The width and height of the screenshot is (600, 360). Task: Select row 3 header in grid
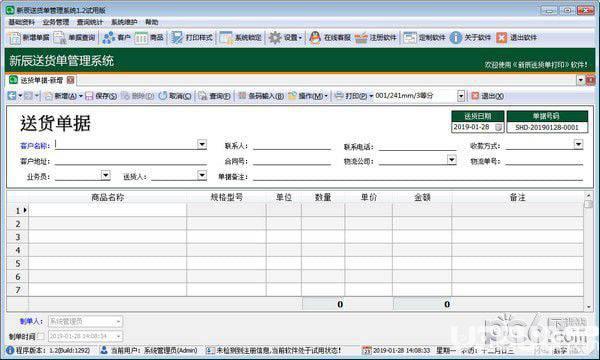click(x=18, y=237)
